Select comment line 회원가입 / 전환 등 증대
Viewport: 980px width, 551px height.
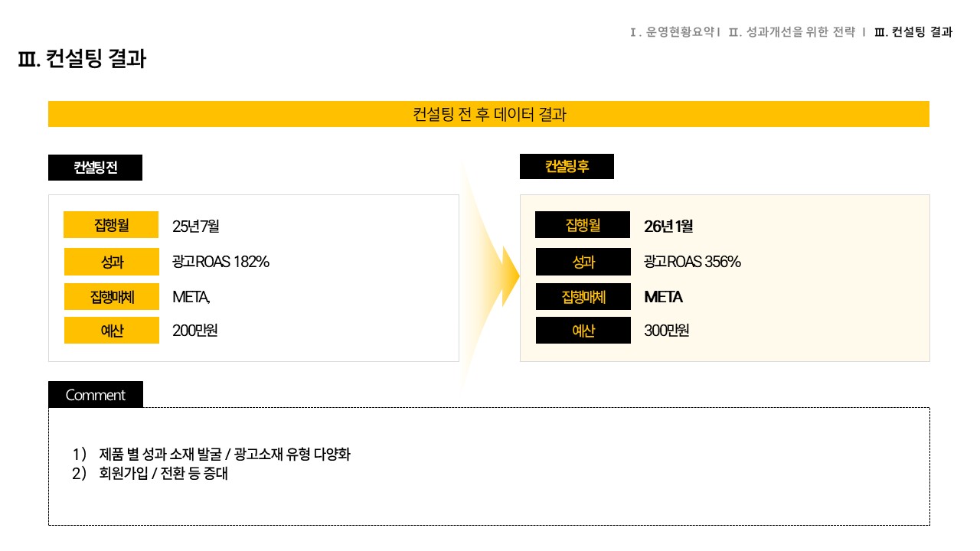coord(163,474)
